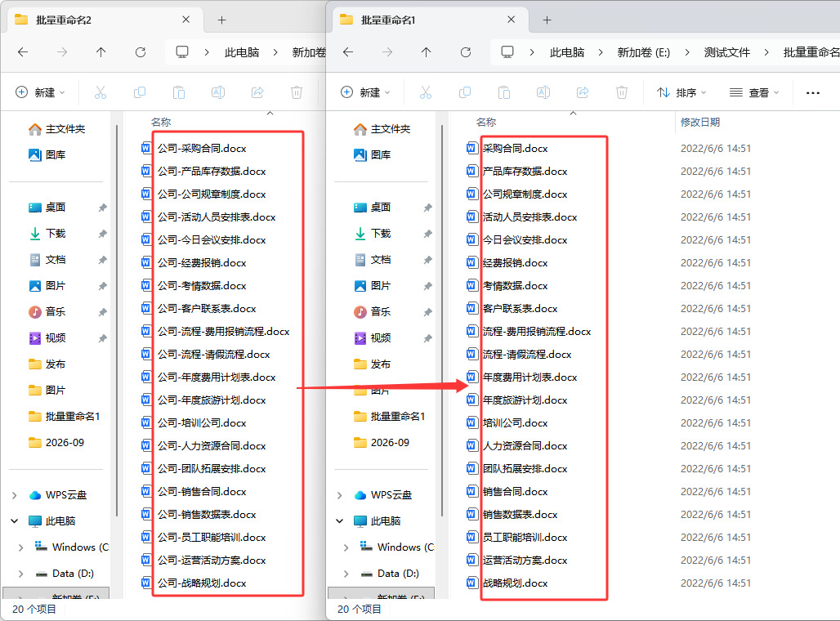840x621 pixels.
Task: Expand WPS云盘 tree node in 批量重命名1 sidebar
Action: click(340, 496)
